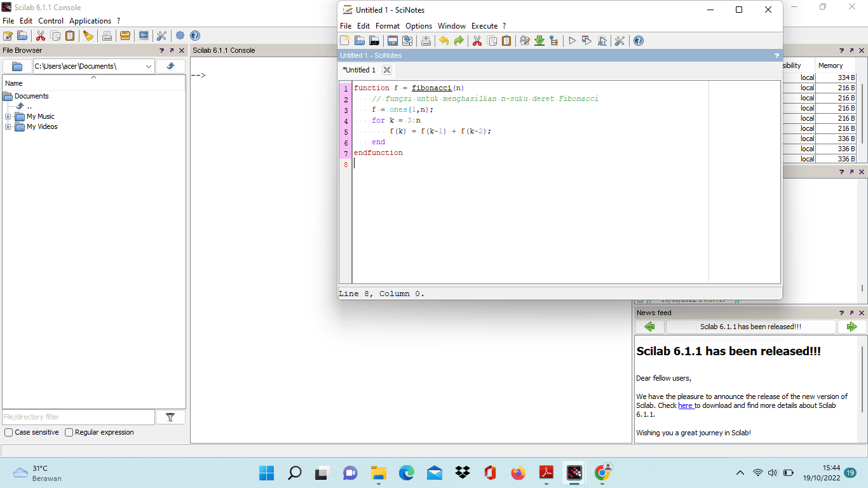Go up to the parent directory
The image size is (868, 488).
[171, 66]
